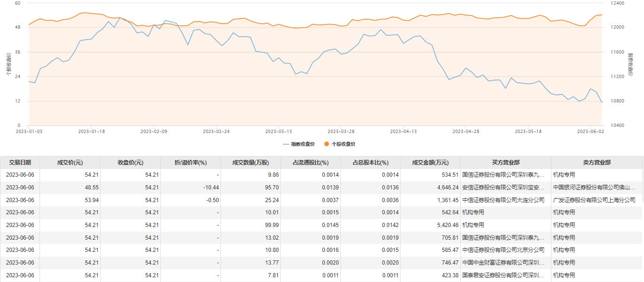The width and height of the screenshot is (644, 282).
Task: Click the blue 指数收盘价 legend line swatch
Action: (286, 144)
